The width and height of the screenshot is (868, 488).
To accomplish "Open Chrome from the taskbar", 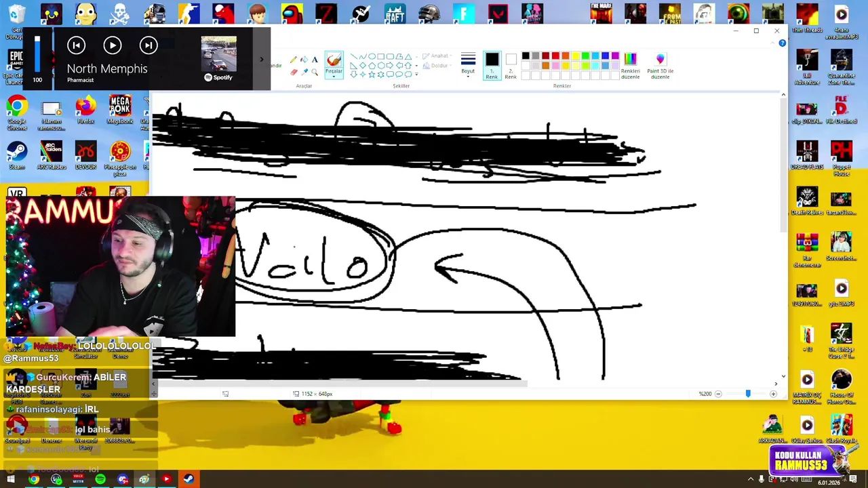I will pyautogui.click(x=33, y=479).
